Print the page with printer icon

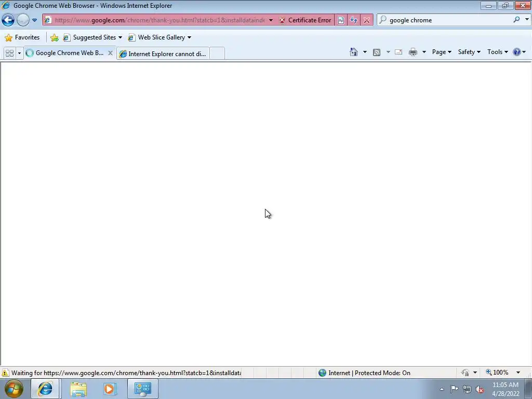click(413, 52)
